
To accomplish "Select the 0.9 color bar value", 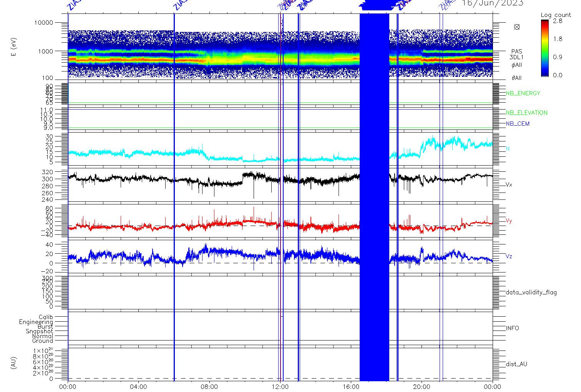I will click(x=558, y=57).
